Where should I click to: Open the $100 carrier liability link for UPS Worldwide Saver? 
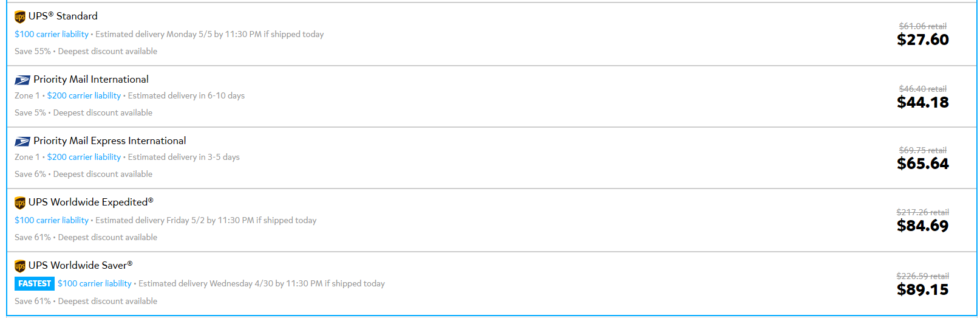[x=95, y=283]
